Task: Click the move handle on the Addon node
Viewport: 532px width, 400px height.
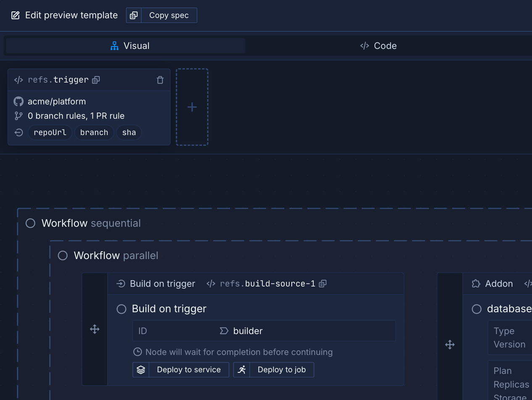Action: tap(450, 345)
